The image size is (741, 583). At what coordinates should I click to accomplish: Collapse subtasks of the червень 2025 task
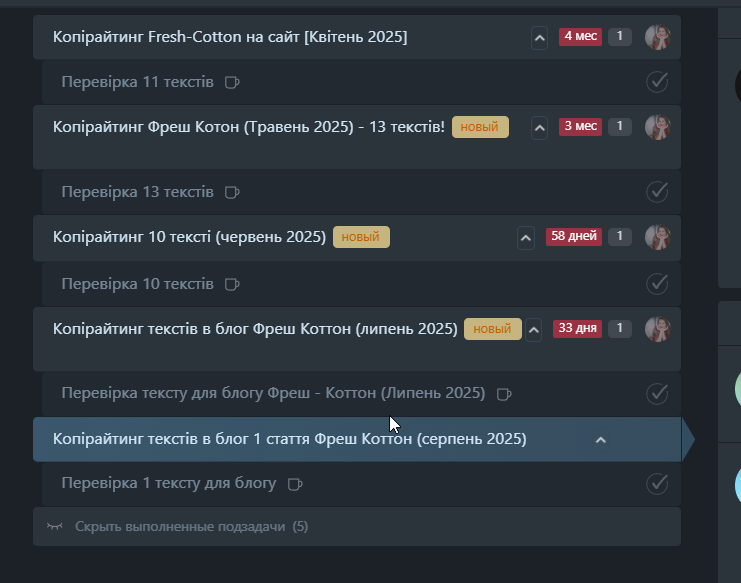(526, 238)
